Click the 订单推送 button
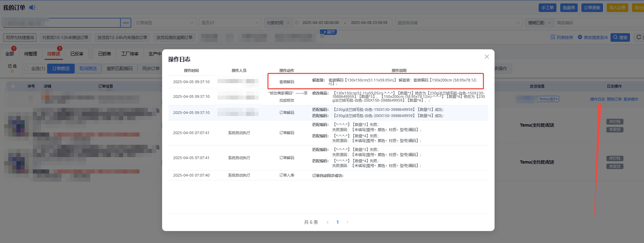 pos(61,69)
